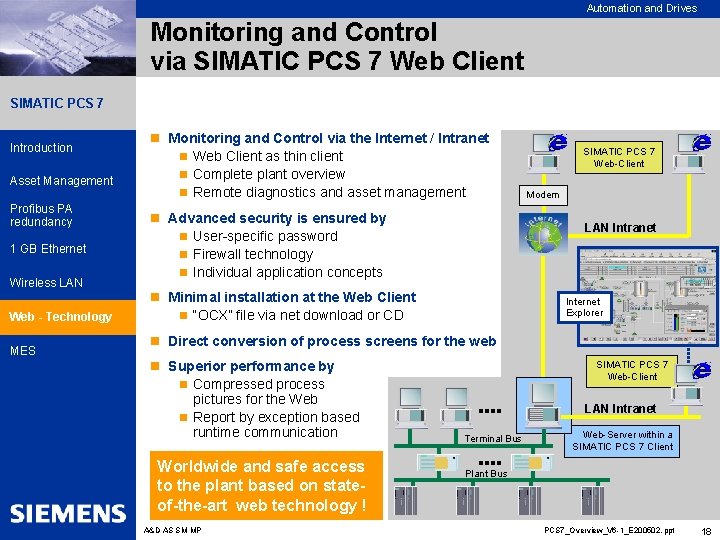Screen dimensions: 720x540
Task: Click the slide number 18
Action: pos(707,531)
